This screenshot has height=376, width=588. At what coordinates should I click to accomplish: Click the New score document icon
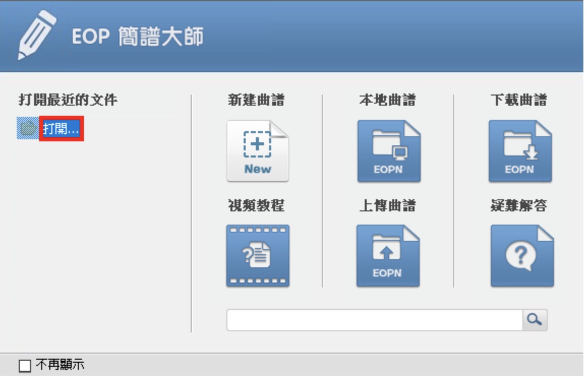[257, 151]
